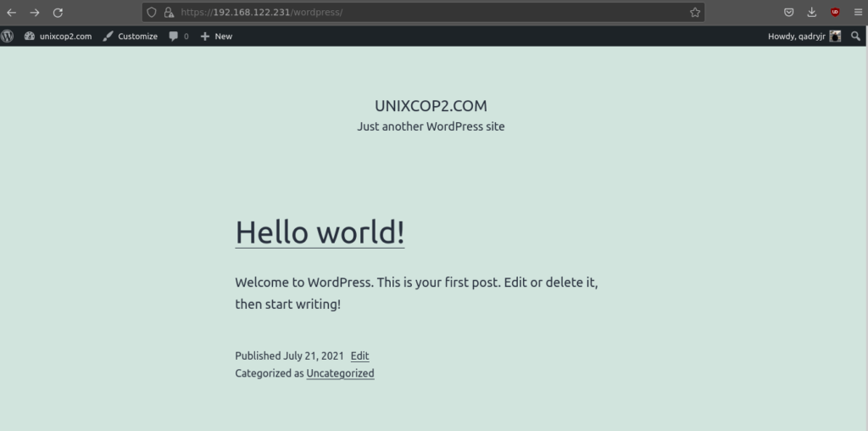Show site security info via padlock icon
Screen dimensions: 868x431
(x=169, y=12)
